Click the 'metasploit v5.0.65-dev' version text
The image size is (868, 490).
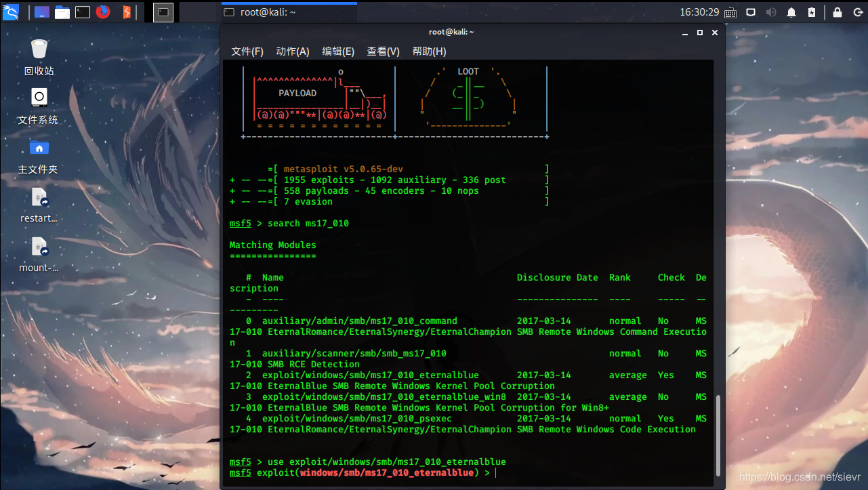[344, 169]
